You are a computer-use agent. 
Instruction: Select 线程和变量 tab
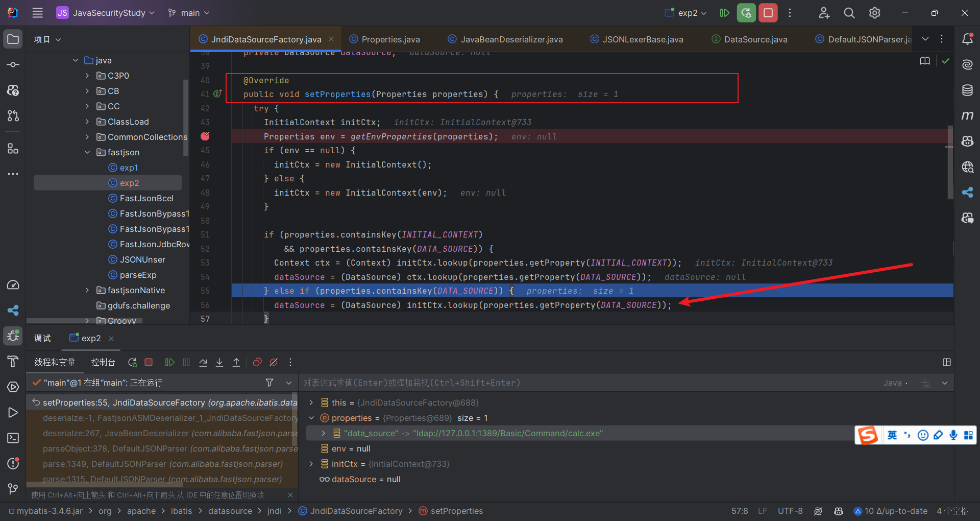55,362
